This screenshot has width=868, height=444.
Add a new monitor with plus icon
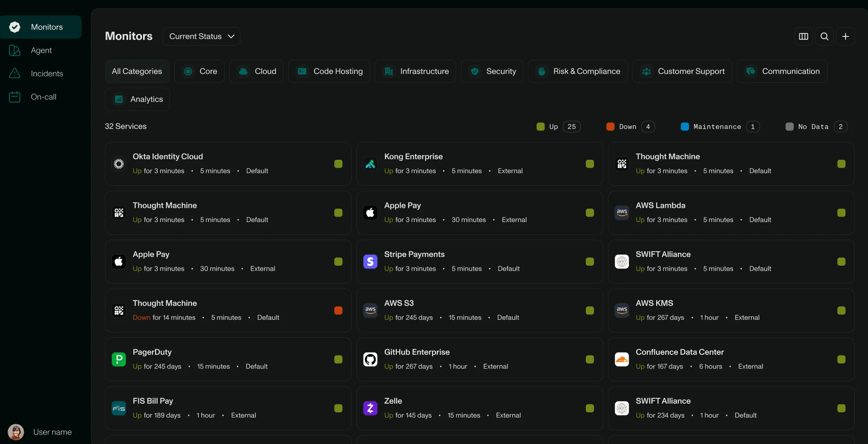point(845,36)
